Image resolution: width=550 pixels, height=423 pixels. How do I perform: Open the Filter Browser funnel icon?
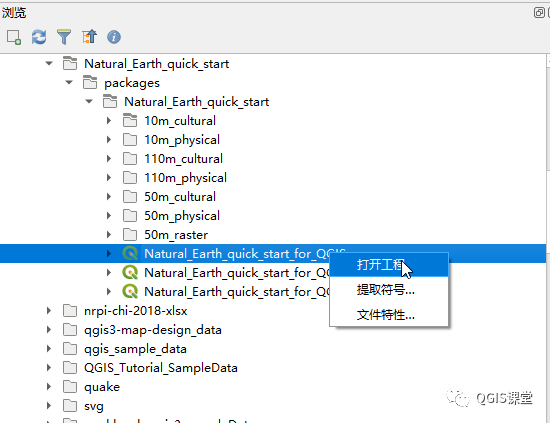pos(64,37)
